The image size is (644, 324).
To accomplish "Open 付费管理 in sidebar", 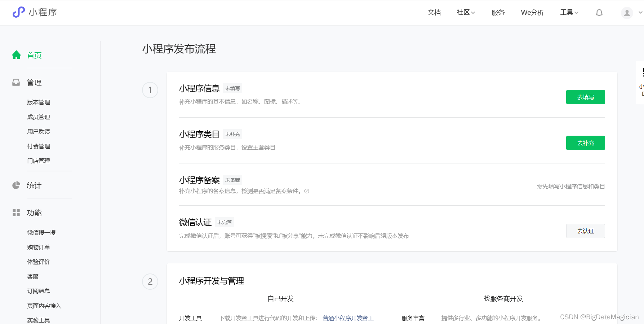I will (x=39, y=146).
